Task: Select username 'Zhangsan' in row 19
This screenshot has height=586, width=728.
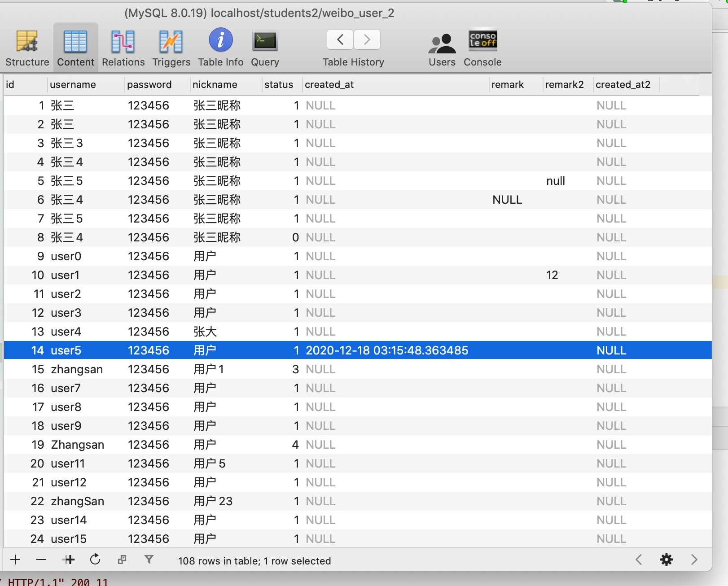Action: [x=77, y=445]
